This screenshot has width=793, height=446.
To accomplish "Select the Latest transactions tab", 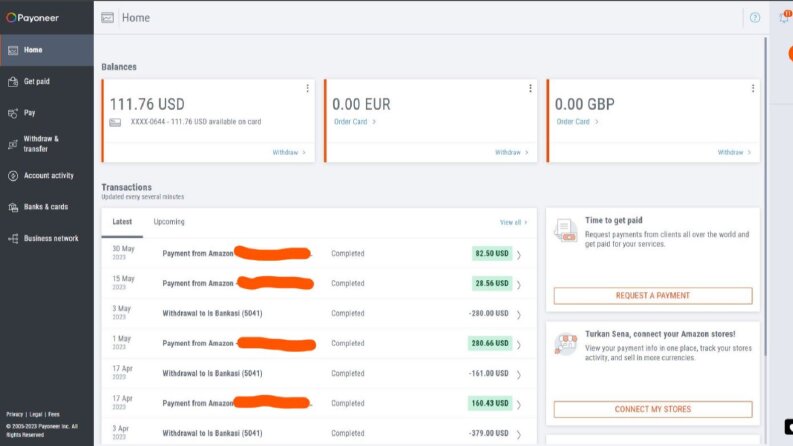I will pos(122,222).
